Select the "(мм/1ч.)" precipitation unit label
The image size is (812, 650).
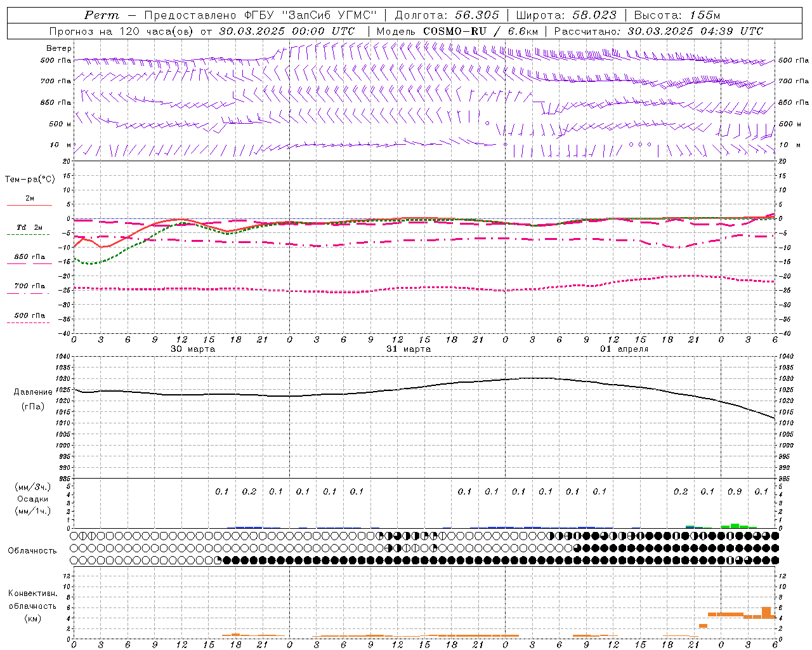[34, 511]
